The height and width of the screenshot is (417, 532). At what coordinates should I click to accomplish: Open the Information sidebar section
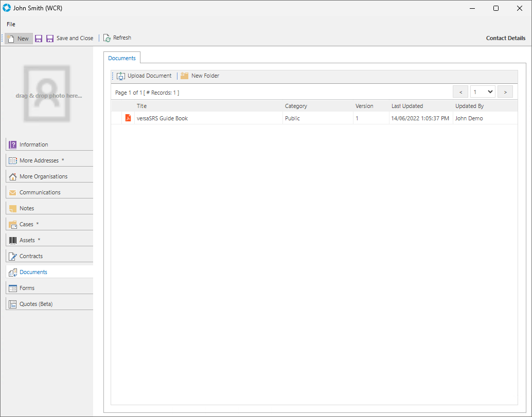(x=34, y=145)
